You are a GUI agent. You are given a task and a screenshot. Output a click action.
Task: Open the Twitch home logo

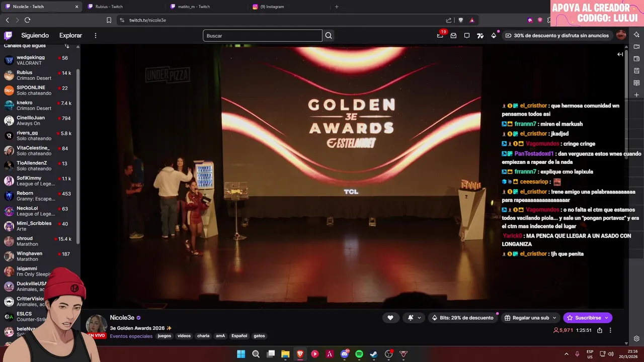click(x=8, y=36)
